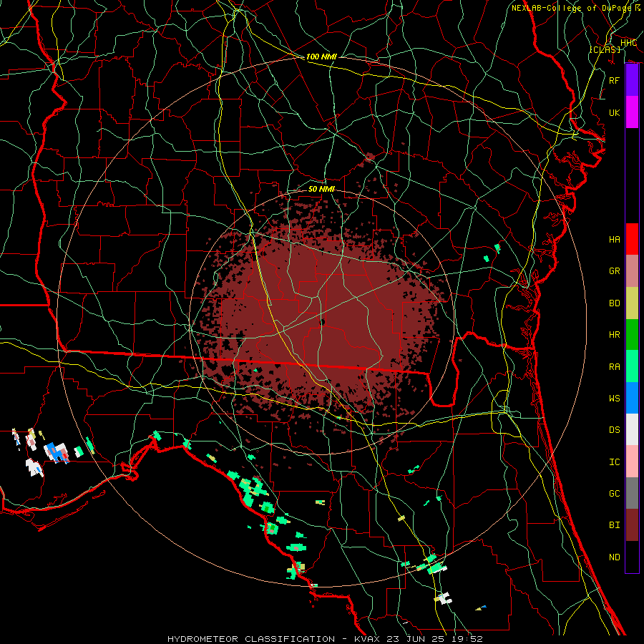Click the HHC product label

[x=628, y=43]
